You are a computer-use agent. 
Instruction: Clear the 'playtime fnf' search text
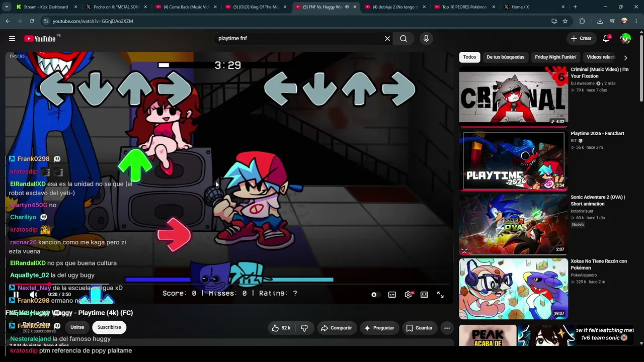(x=387, y=39)
